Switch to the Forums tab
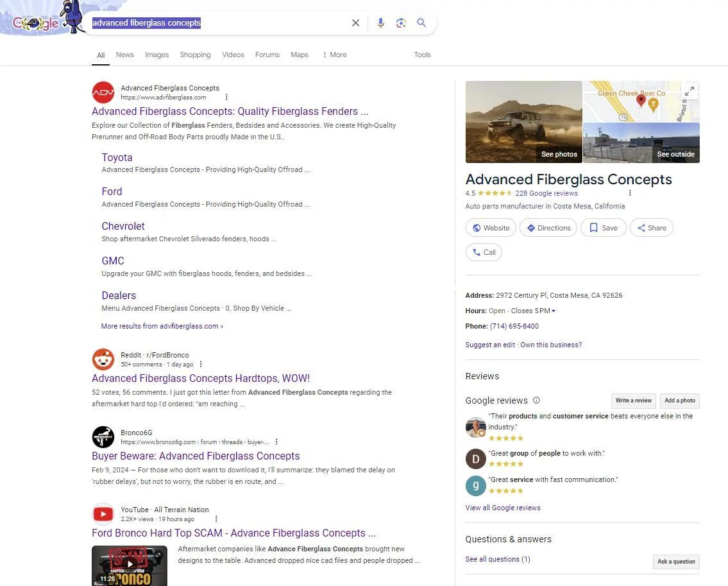The width and height of the screenshot is (728, 586). coord(267,55)
